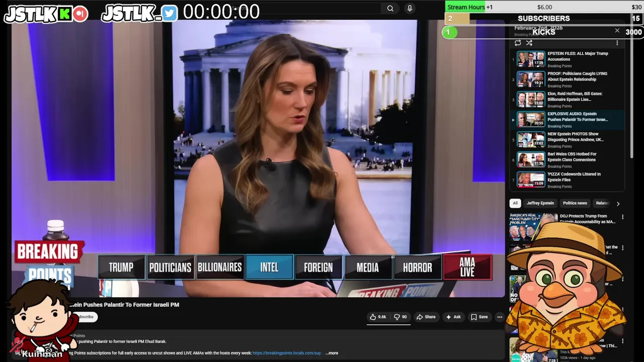Click title 'EXPLOSIVE AUDIO: Epstein Pushes Palantir'
Viewport: 644px width, 362px height.
click(x=578, y=117)
